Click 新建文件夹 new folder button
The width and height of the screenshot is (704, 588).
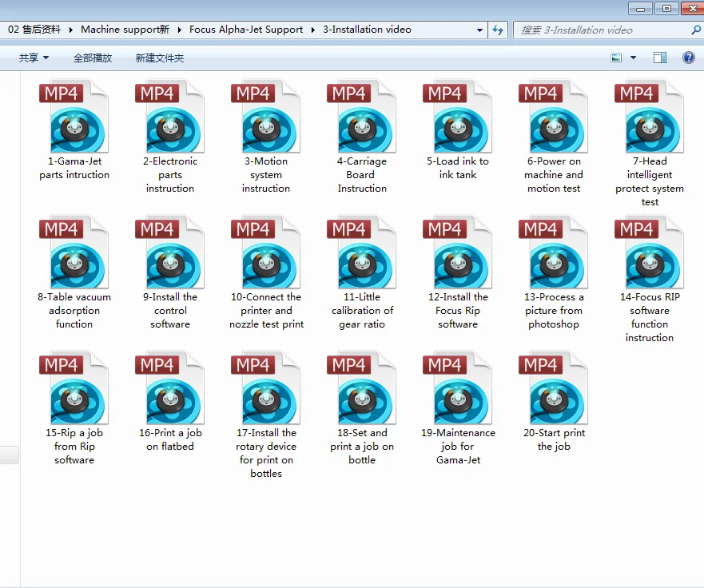159,58
